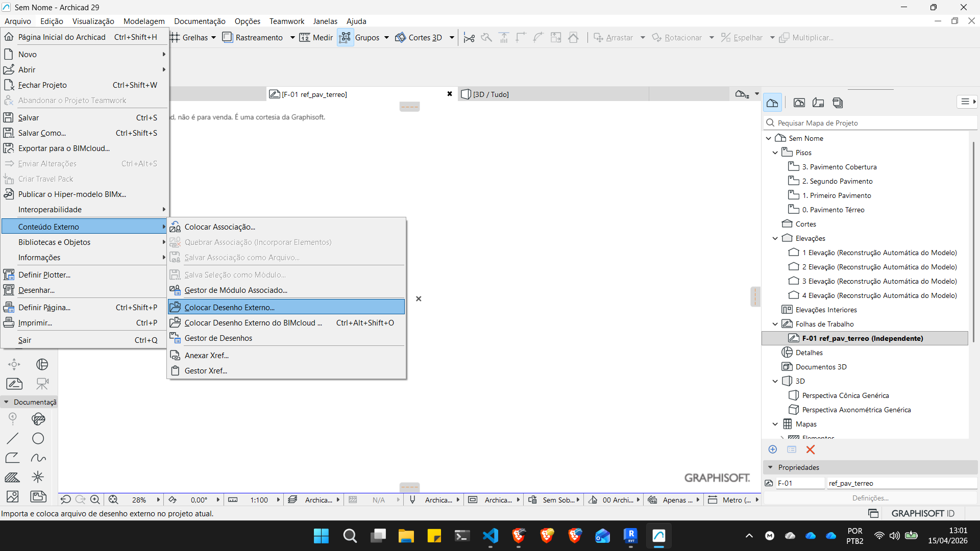Viewport: 980px width, 551px height.
Task: Open Gestor Xref... menu entry
Action: pos(286,370)
